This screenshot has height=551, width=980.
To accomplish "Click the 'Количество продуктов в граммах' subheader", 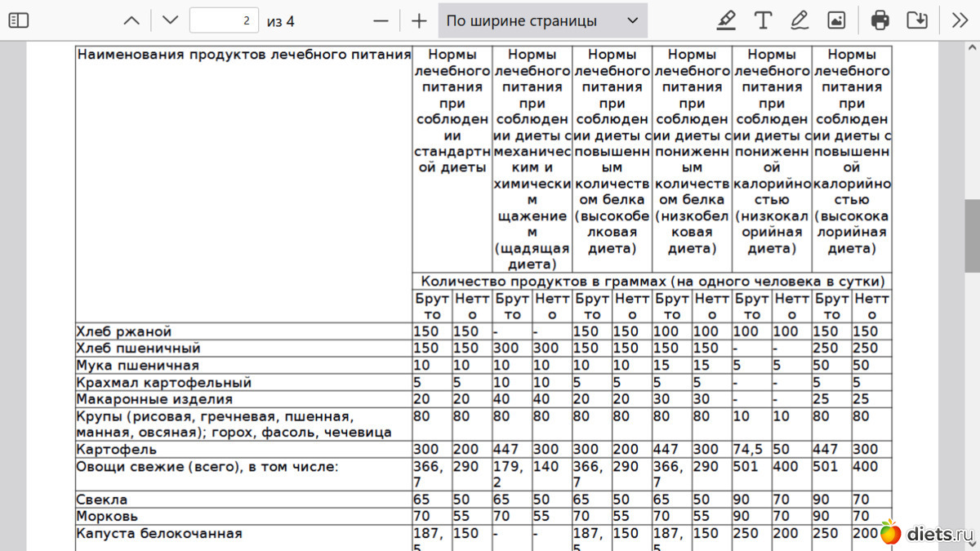I will (652, 282).
